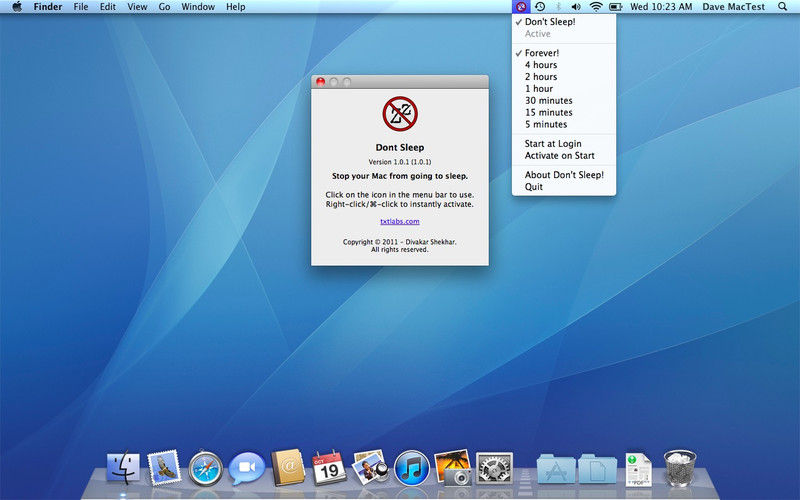Open the Applications folder stack in Dock
Screen dimensions: 800x500
pyautogui.click(x=556, y=468)
